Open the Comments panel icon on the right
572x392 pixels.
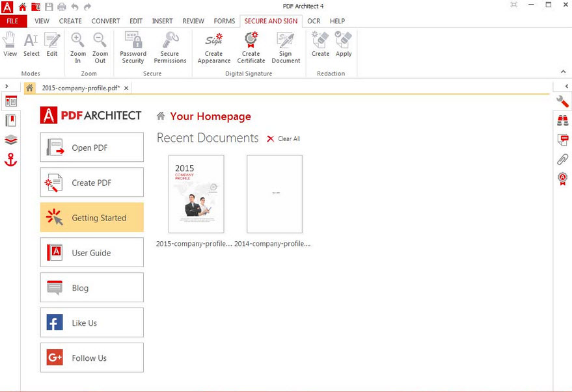coord(562,139)
